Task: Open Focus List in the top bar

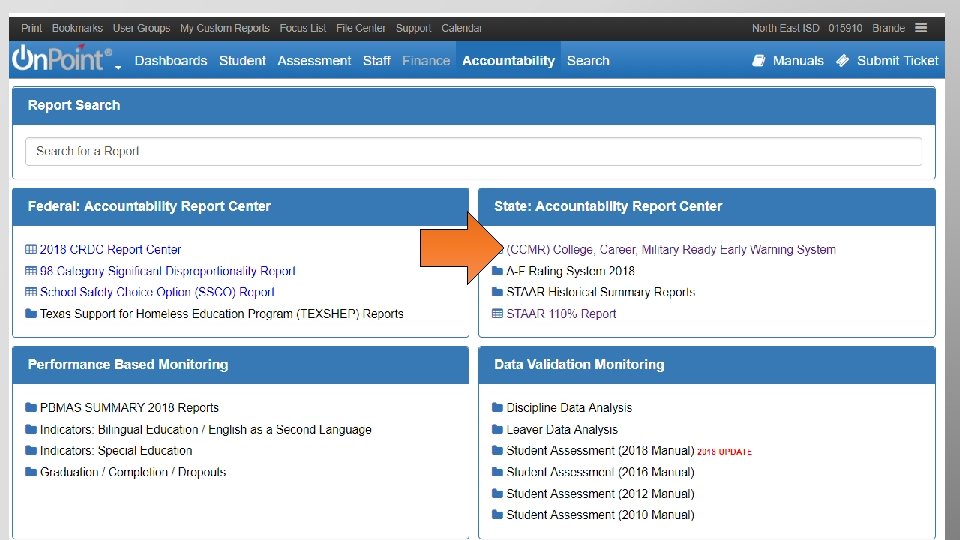Action: click(x=302, y=28)
